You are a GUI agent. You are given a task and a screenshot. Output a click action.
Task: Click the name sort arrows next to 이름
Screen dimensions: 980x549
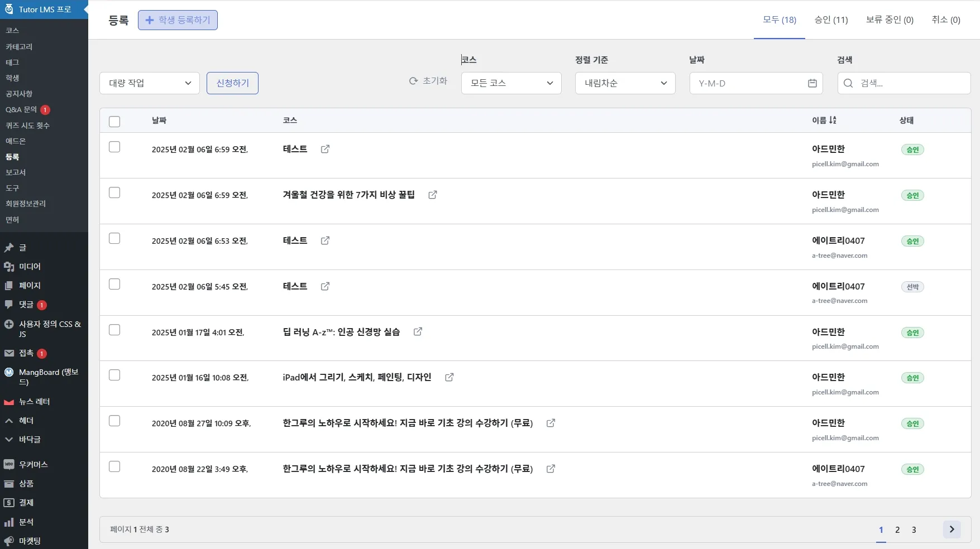834,120
